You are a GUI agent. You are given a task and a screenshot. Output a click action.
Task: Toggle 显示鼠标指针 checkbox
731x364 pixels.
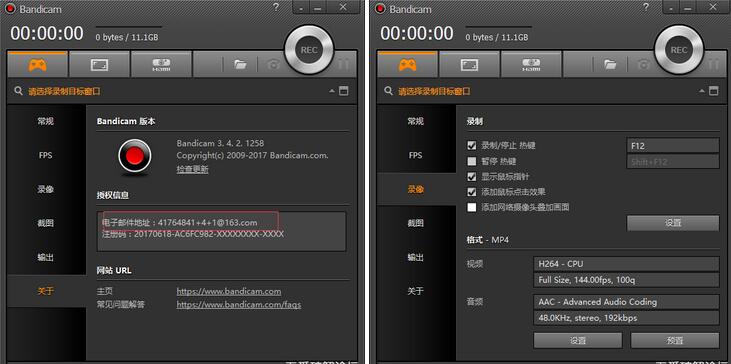coord(472,177)
